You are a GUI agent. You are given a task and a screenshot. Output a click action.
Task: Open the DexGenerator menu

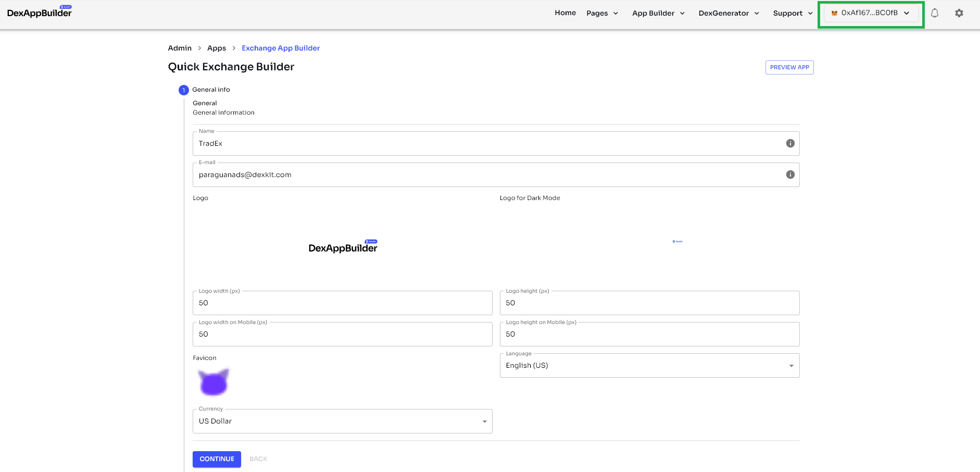[728, 13]
